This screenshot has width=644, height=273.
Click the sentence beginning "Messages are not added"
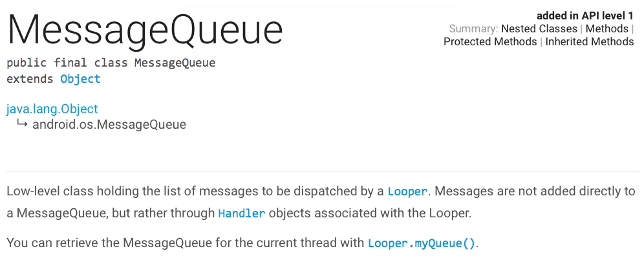(x=530, y=191)
